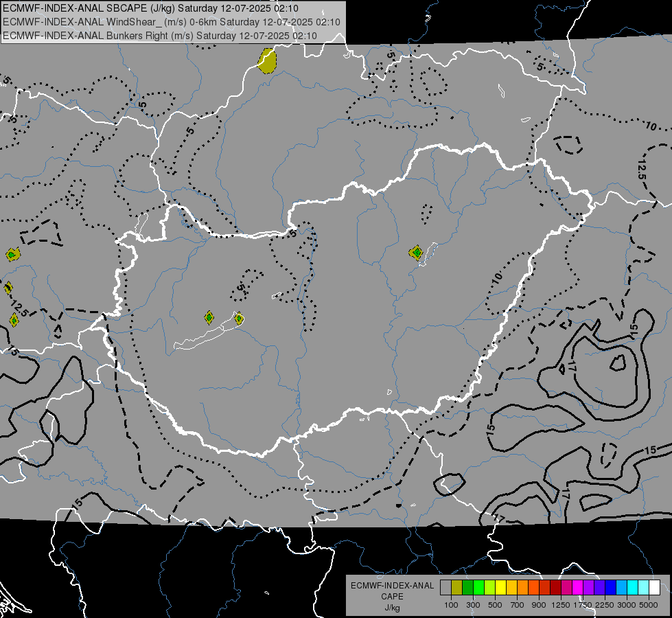672x618 pixels.
Task: Click the legend value 3000
Action: (627, 605)
